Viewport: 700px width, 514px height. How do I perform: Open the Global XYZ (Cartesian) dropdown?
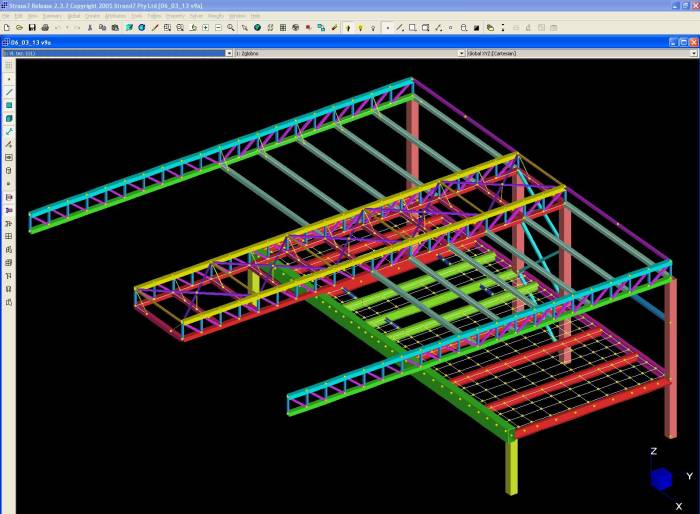point(580,53)
